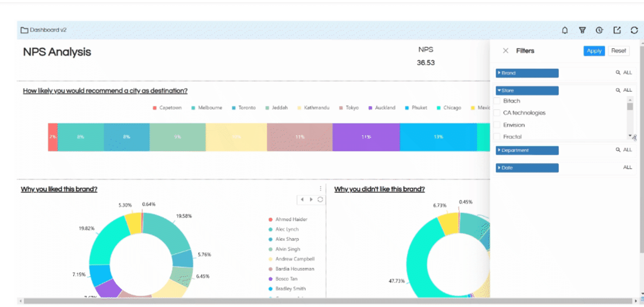Screen dimensions: 644x307
Task: Open the clock schedule icon
Action: click(x=600, y=30)
